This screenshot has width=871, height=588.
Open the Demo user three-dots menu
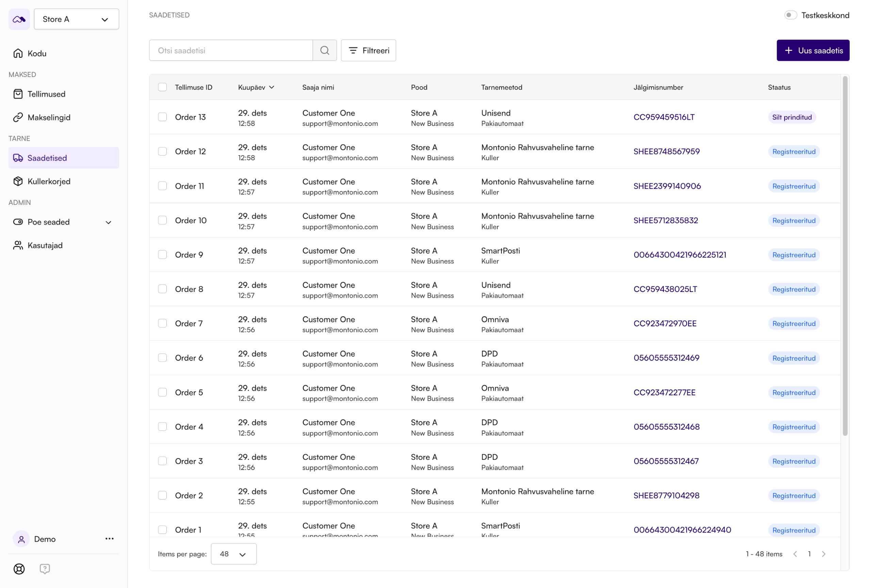pos(110,539)
